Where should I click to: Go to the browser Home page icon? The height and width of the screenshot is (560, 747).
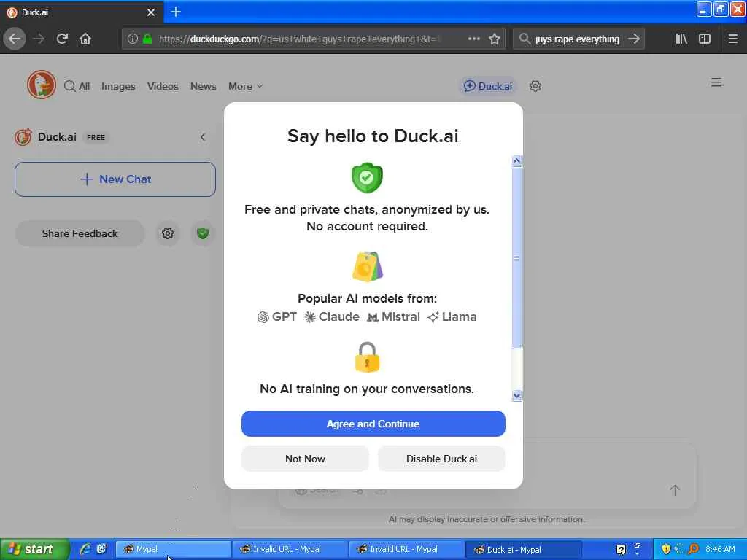[85, 39]
